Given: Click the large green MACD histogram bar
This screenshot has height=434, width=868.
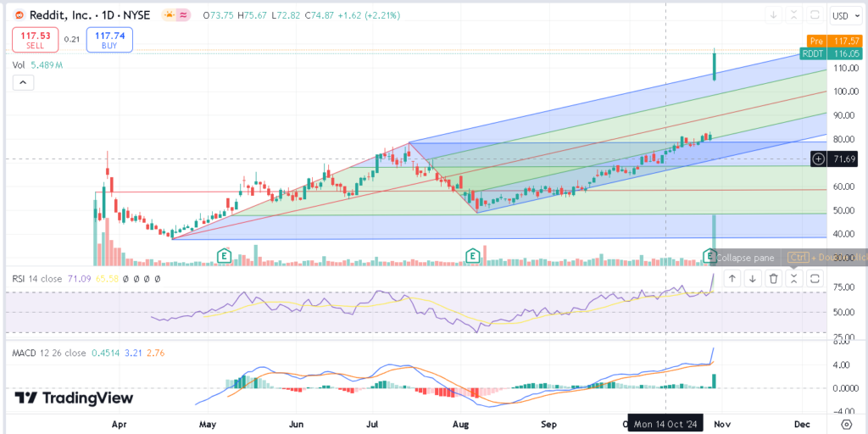Looking at the screenshot, I should tap(715, 381).
